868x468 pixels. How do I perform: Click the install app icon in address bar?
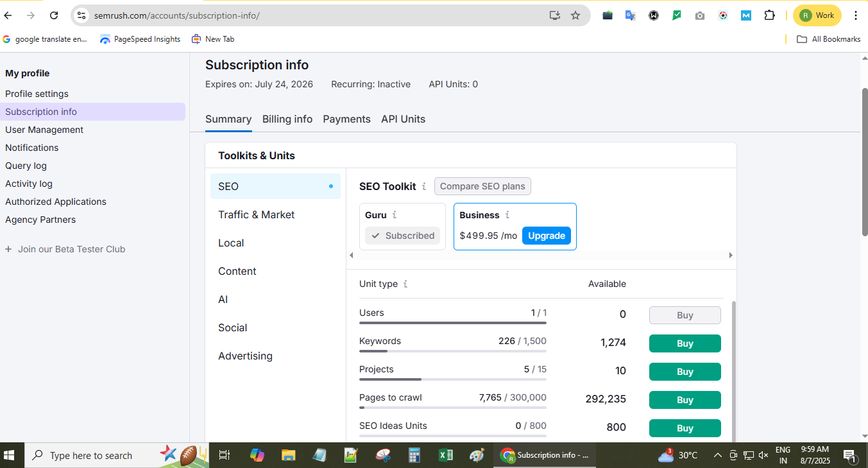click(x=555, y=15)
